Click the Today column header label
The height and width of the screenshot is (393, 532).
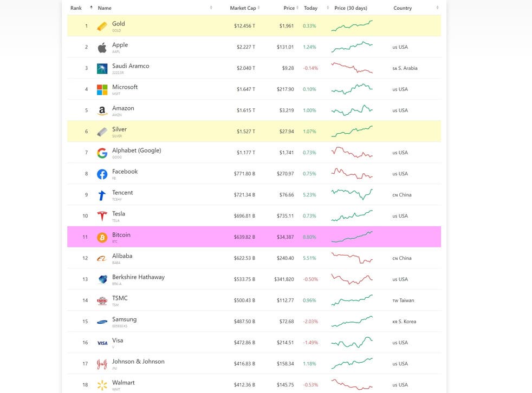click(x=311, y=8)
